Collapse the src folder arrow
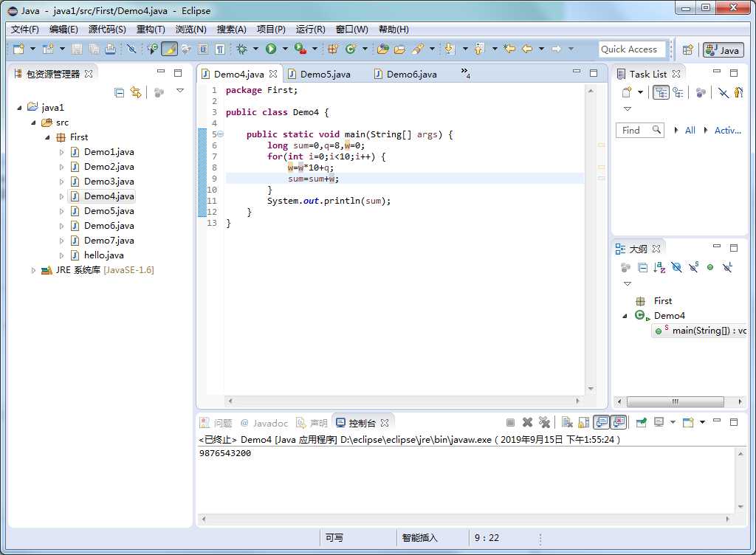Viewport: 756px width, 555px height. pyautogui.click(x=34, y=123)
